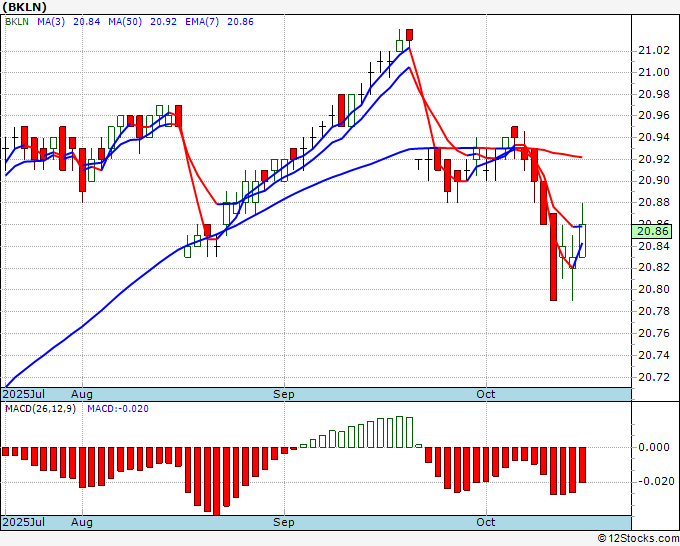Click the MA(3) value 20.84 in legend

point(87,22)
